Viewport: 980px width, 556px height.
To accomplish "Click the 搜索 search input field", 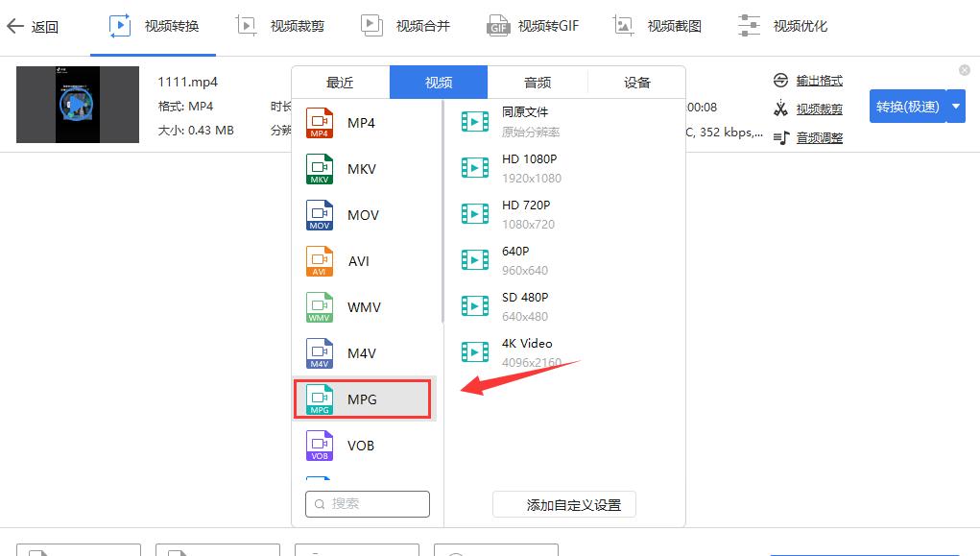I will coord(367,503).
